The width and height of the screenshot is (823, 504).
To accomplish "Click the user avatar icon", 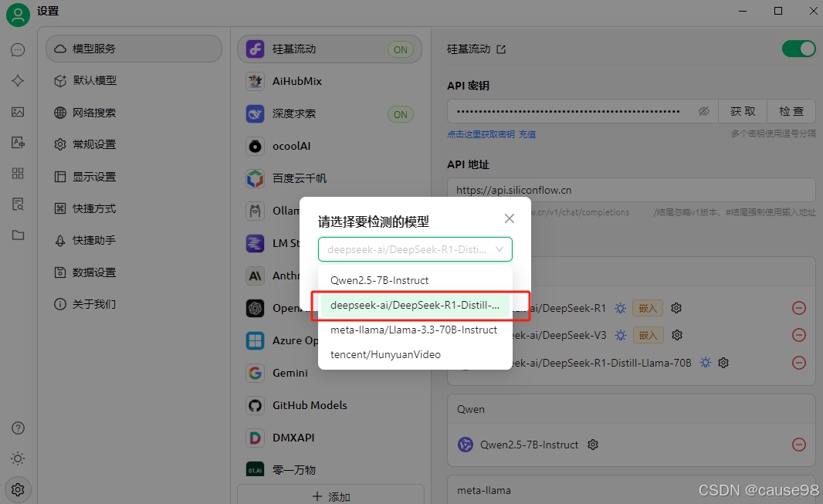I will (x=18, y=15).
